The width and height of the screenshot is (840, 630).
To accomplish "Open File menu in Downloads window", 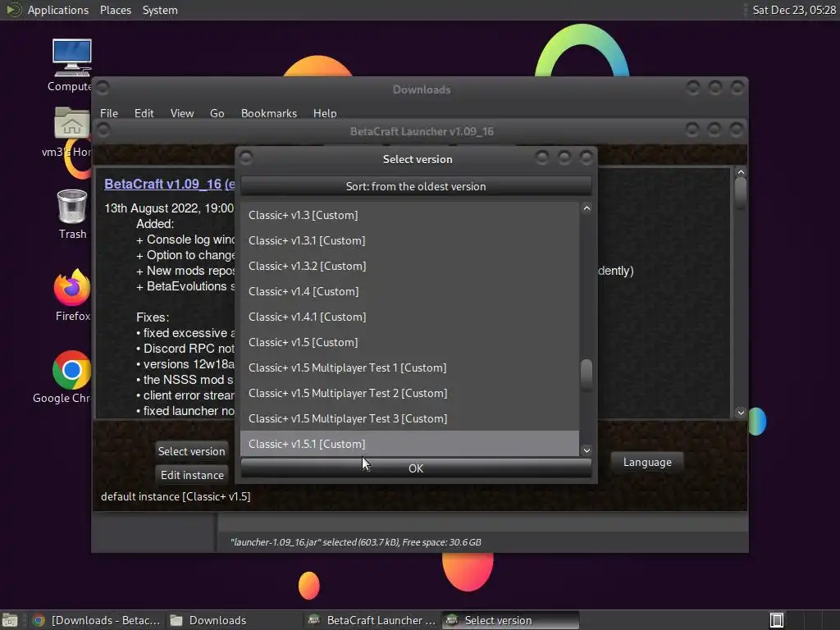I will [x=109, y=113].
